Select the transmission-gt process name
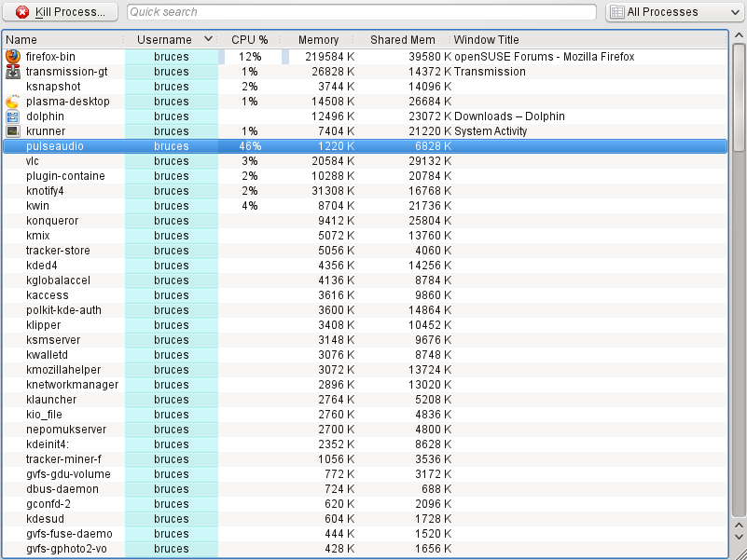 pyautogui.click(x=67, y=72)
